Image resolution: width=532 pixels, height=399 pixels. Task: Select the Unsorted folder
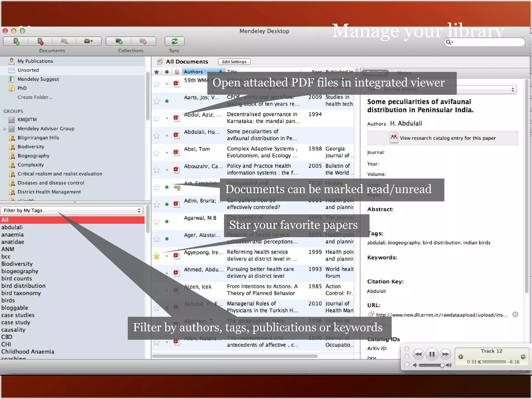(28, 70)
